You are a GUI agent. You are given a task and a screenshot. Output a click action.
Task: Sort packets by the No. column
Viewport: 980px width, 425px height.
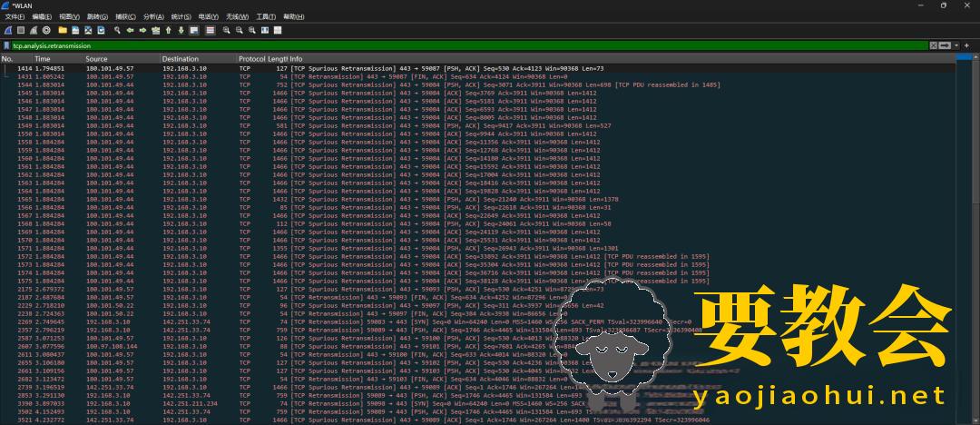pyautogui.click(x=16, y=59)
